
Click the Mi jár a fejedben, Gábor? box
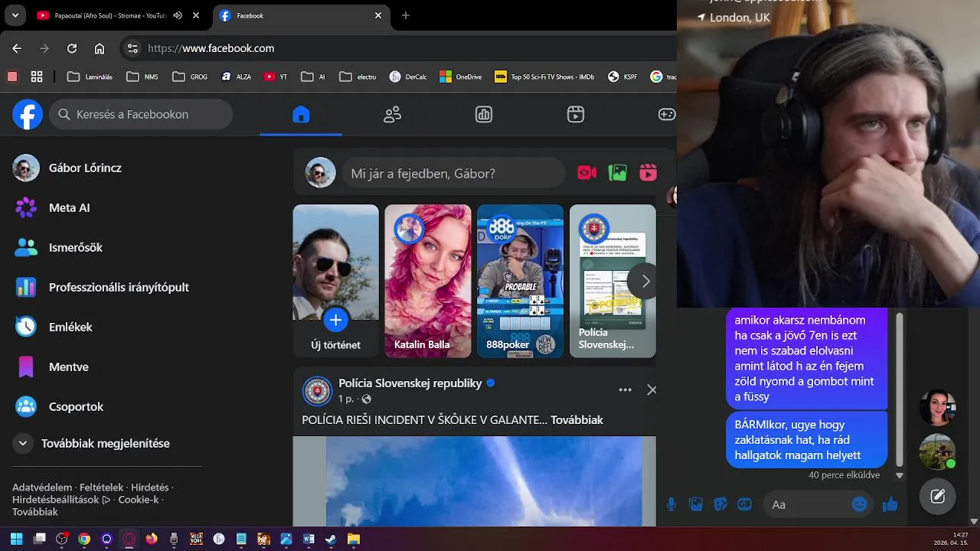pyautogui.click(x=453, y=174)
